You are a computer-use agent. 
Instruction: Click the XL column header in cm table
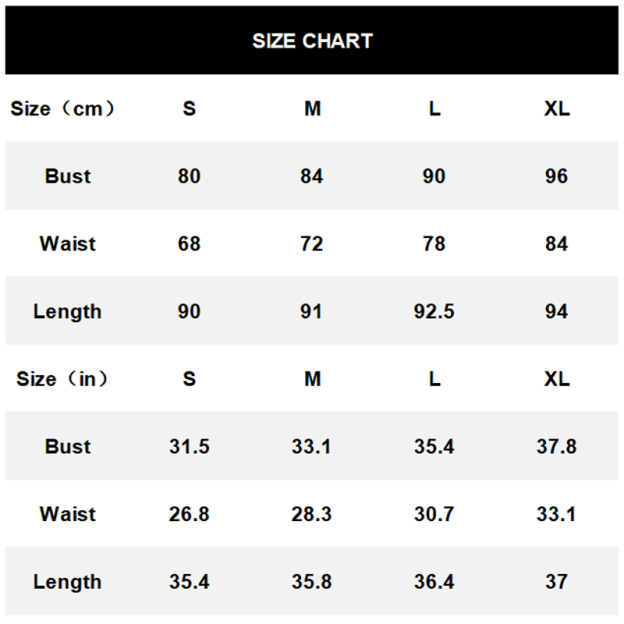point(557,109)
